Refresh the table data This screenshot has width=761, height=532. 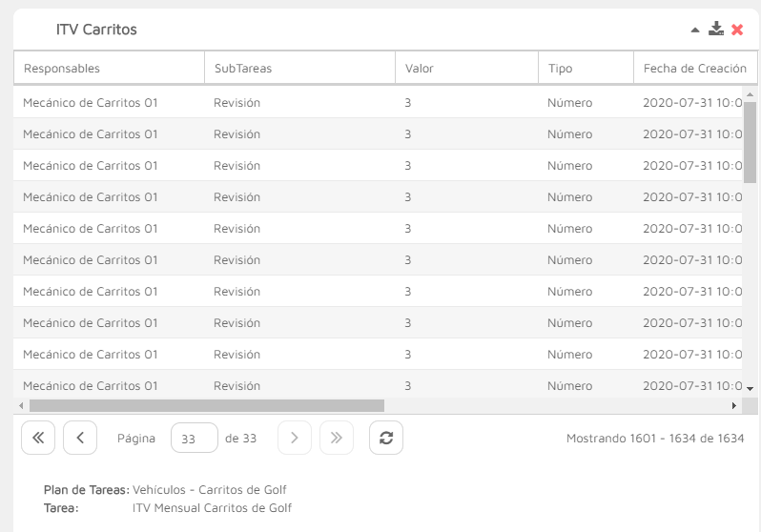386,438
